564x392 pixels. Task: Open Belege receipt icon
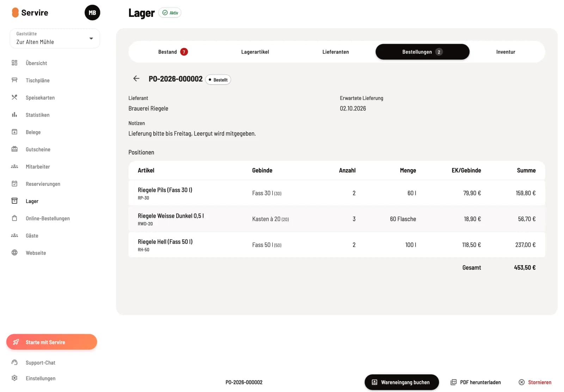14,132
